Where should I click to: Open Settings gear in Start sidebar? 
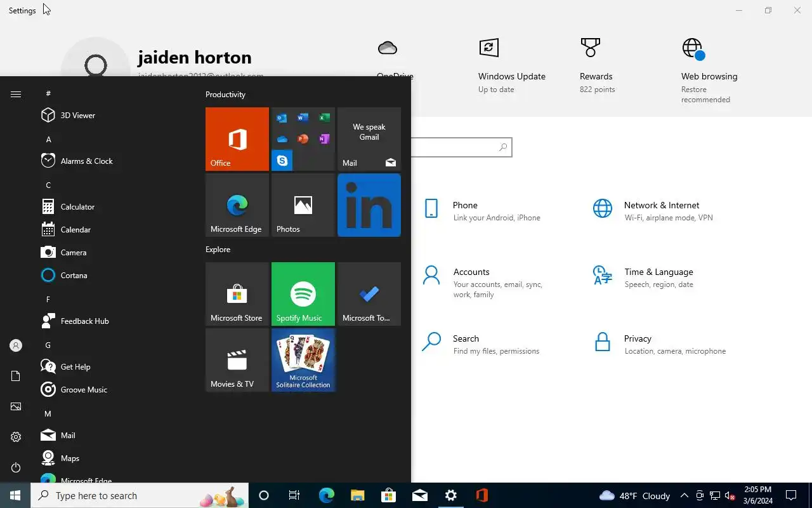[16, 437]
